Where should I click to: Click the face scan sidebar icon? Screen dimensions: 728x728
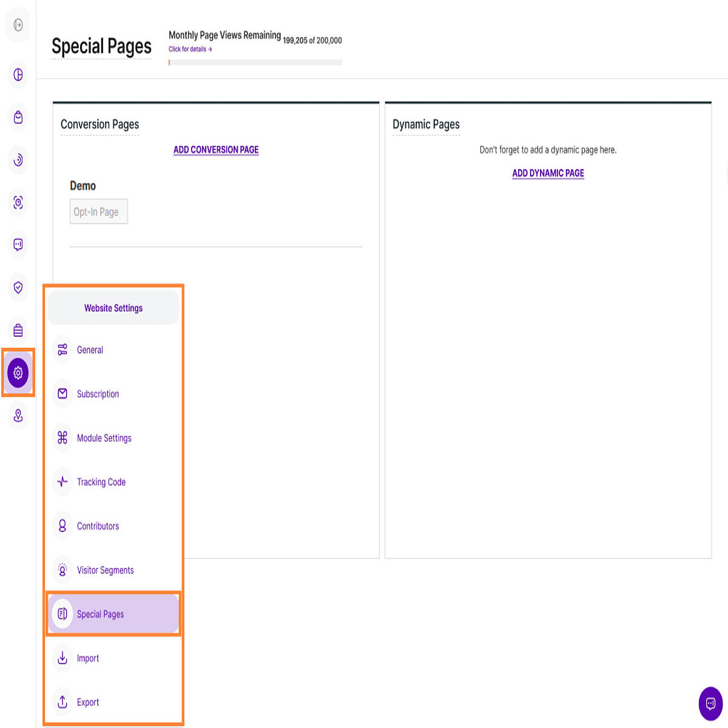pyautogui.click(x=18, y=202)
